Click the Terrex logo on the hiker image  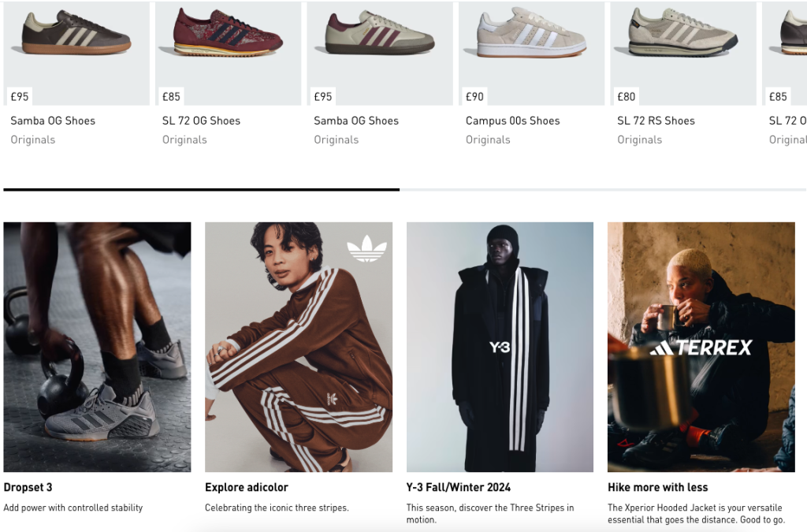(x=701, y=348)
